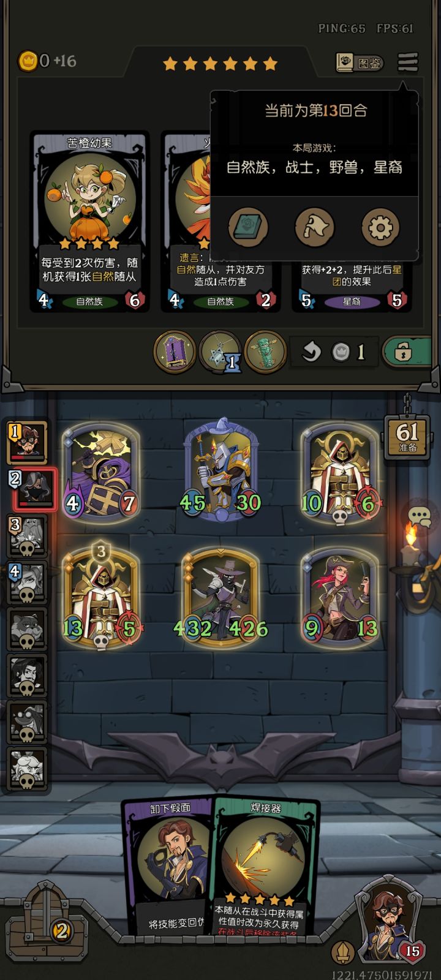Select the 苦橙幼果 shop card

tap(89, 222)
